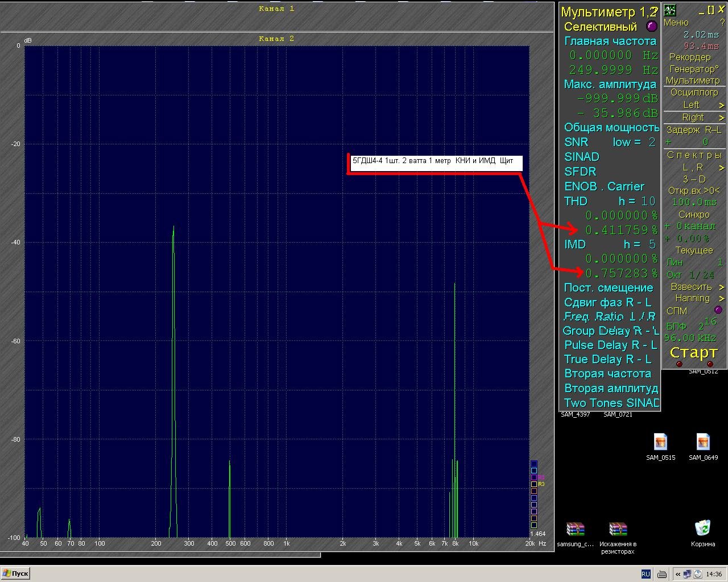Click the Канал 2 header bar
Viewport: 728px width, 582px height.
click(276, 39)
